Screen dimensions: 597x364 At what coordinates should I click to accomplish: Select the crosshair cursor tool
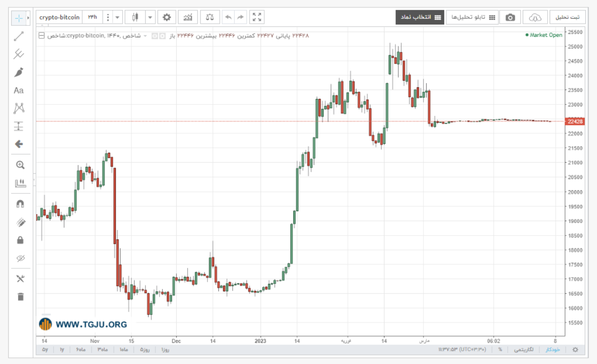tap(19, 18)
